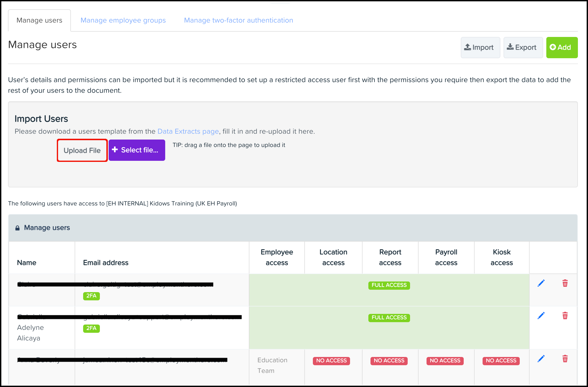Click the Location access NO ACCESS badge
The height and width of the screenshot is (387, 588).
point(331,361)
